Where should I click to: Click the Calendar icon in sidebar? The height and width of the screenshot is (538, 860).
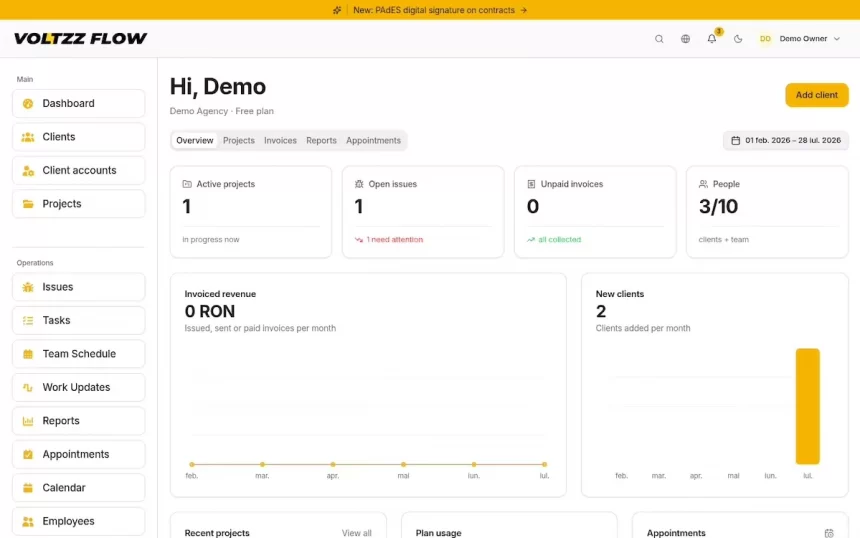28,488
